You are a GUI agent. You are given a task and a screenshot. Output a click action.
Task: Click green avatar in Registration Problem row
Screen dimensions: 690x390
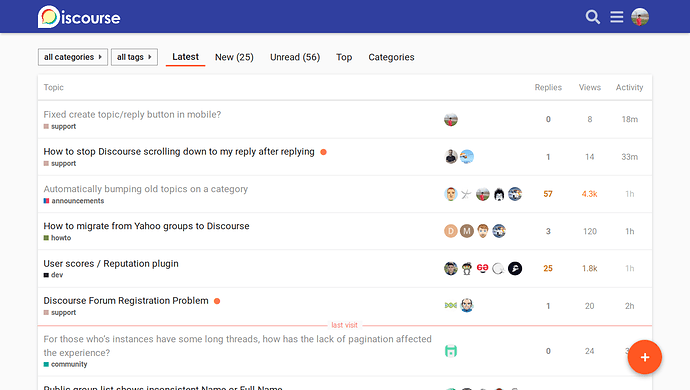click(x=451, y=305)
